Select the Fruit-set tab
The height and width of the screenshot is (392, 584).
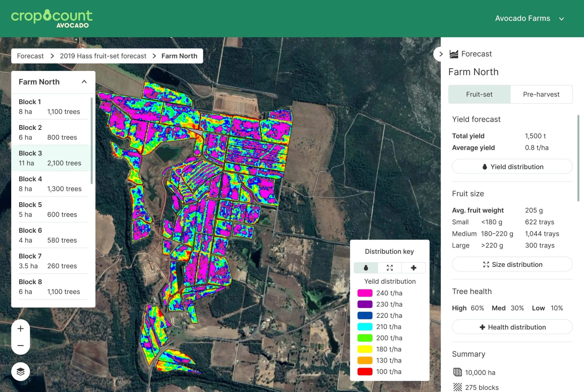[479, 94]
